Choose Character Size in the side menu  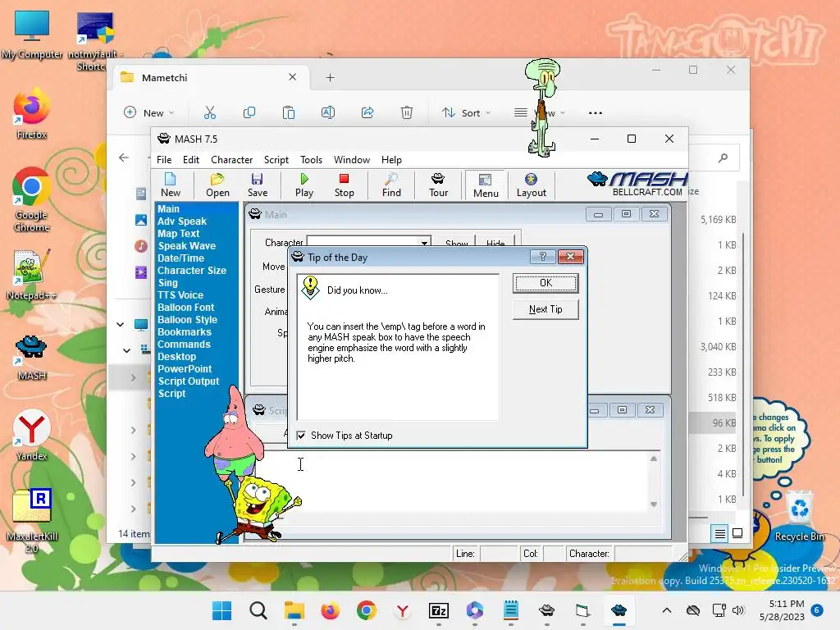[x=191, y=271]
